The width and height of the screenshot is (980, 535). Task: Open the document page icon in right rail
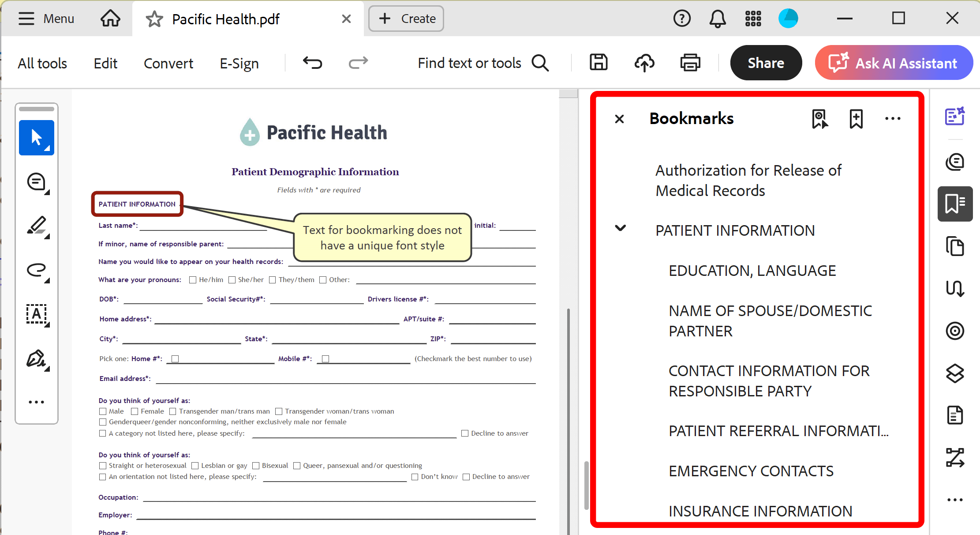coord(955,415)
